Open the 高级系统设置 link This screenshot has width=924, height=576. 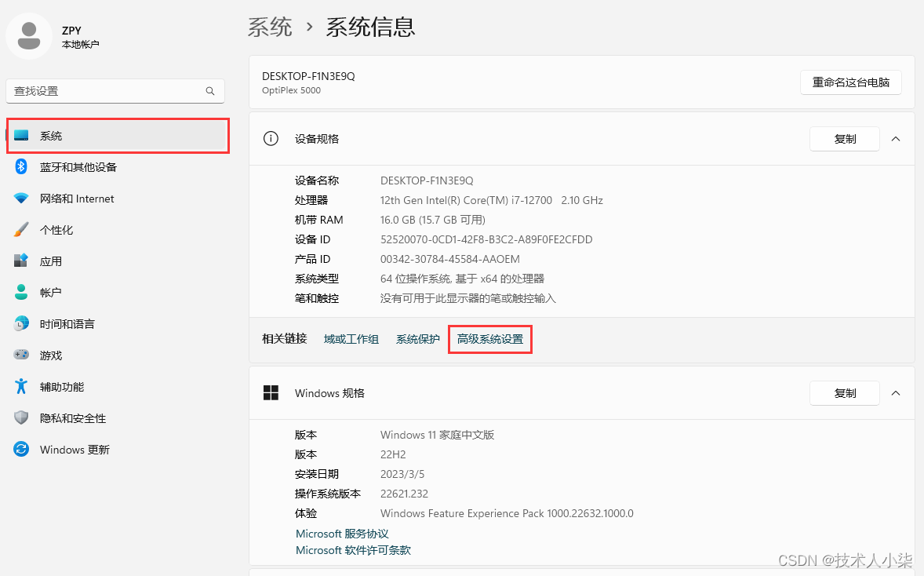coord(490,339)
